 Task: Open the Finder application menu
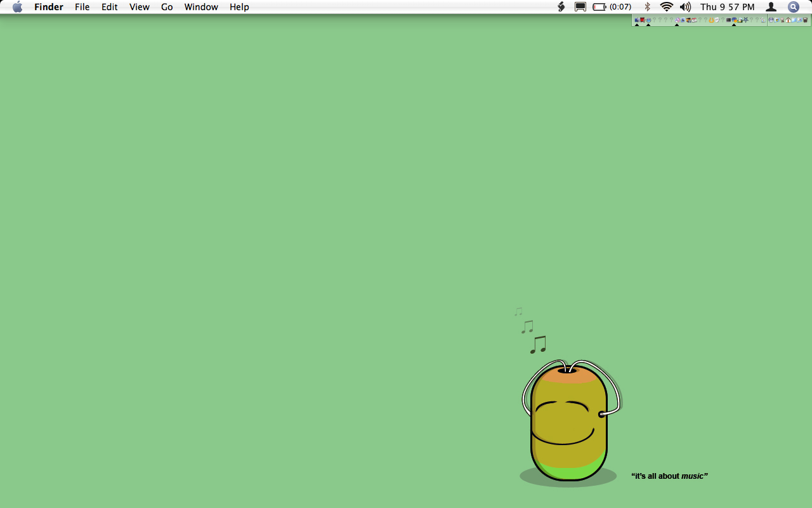pos(49,7)
